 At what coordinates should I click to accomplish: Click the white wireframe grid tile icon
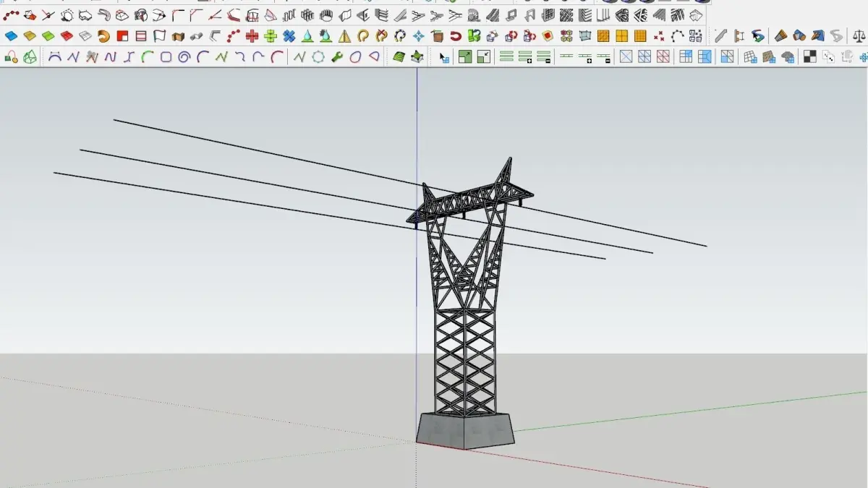click(85, 35)
